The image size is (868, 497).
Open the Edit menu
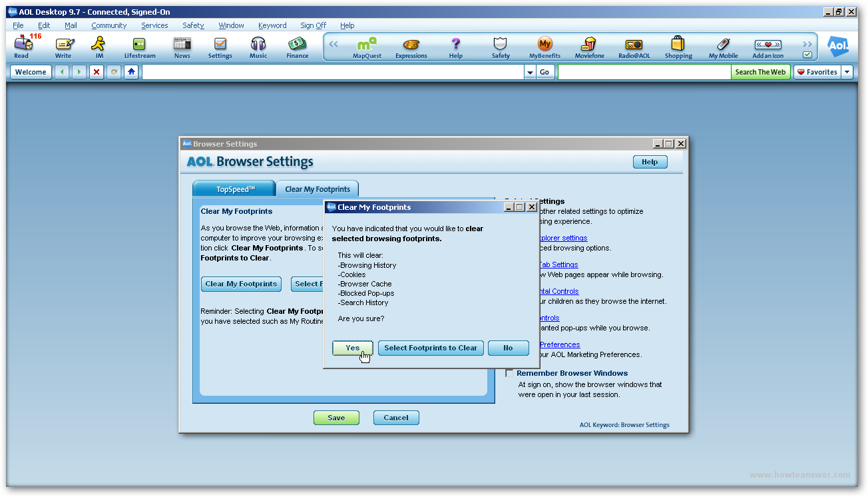click(x=44, y=25)
